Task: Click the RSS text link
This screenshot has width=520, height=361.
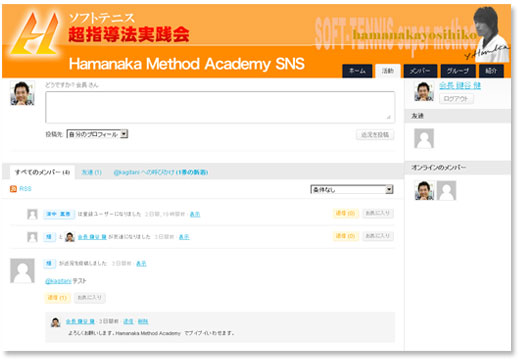Action: click(25, 189)
